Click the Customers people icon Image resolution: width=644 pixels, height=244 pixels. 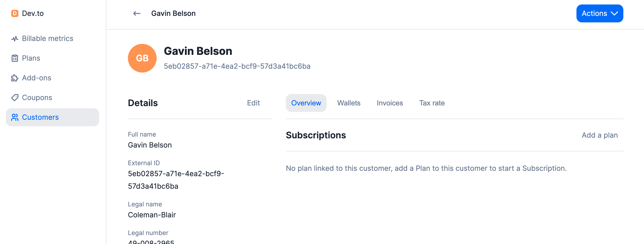point(15,117)
